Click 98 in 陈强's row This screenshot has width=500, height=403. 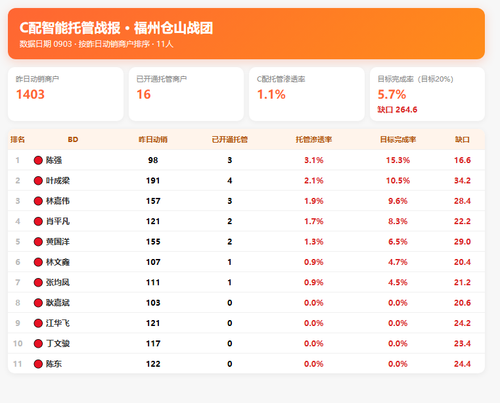(x=153, y=160)
